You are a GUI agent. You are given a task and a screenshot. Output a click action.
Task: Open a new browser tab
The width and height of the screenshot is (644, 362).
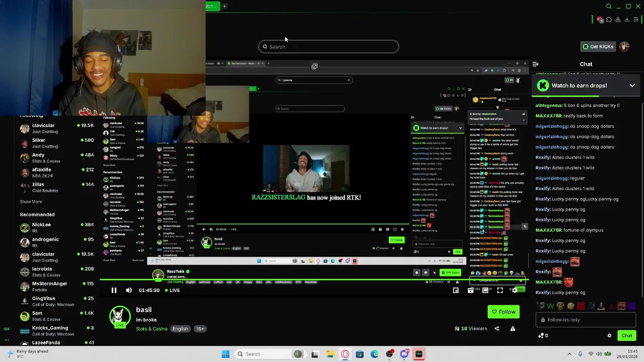224,6
